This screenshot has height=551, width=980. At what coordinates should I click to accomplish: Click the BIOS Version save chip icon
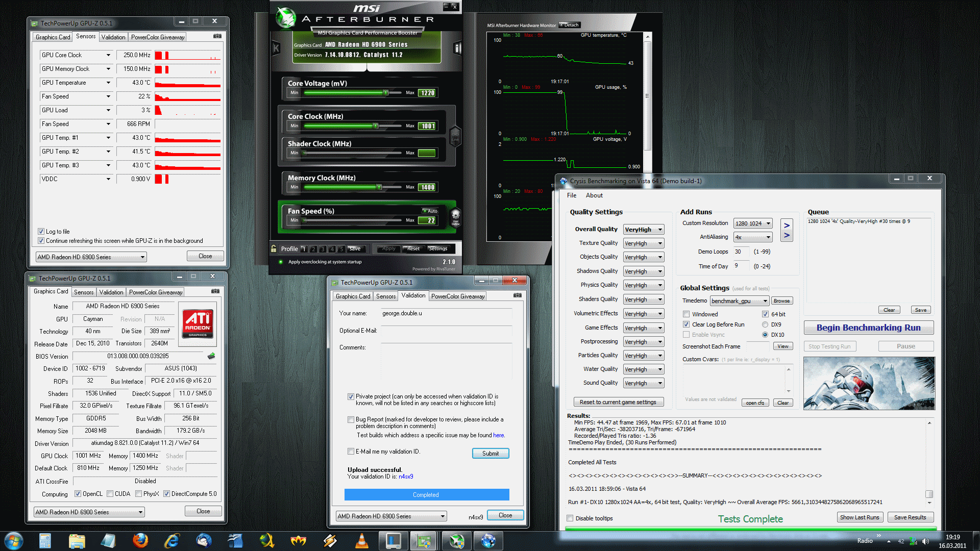[x=211, y=356]
